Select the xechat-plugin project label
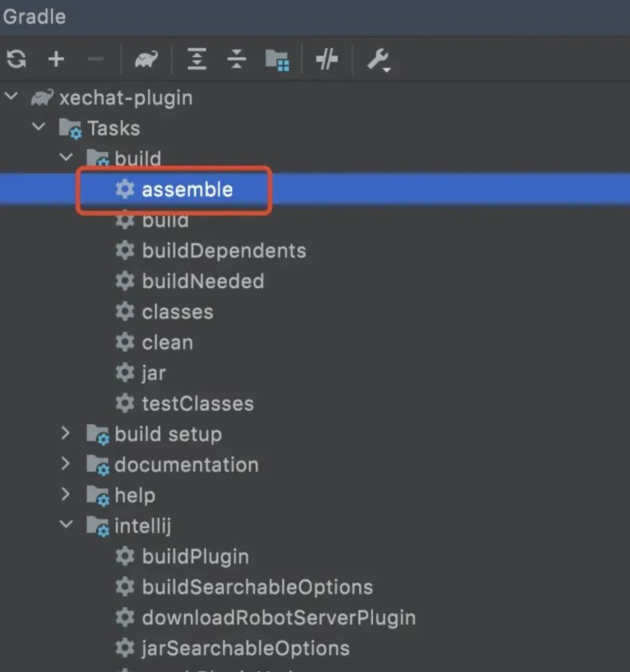630x672 pixels. [126, 98]
